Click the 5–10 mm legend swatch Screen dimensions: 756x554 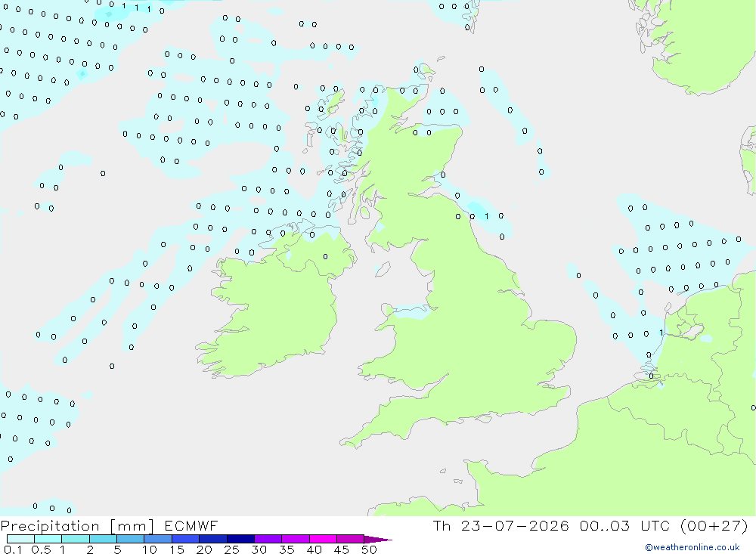pos(131,539)
